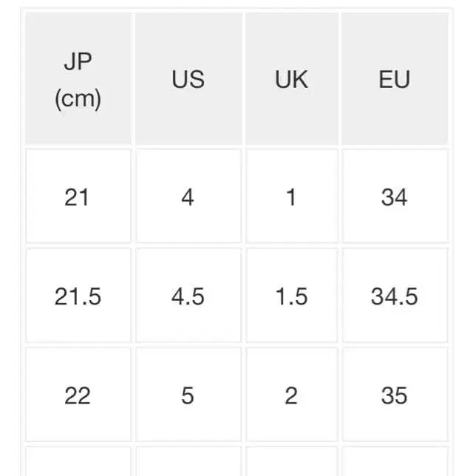
Task: Click the UK 1.5 cell
Action: (291, 296)
